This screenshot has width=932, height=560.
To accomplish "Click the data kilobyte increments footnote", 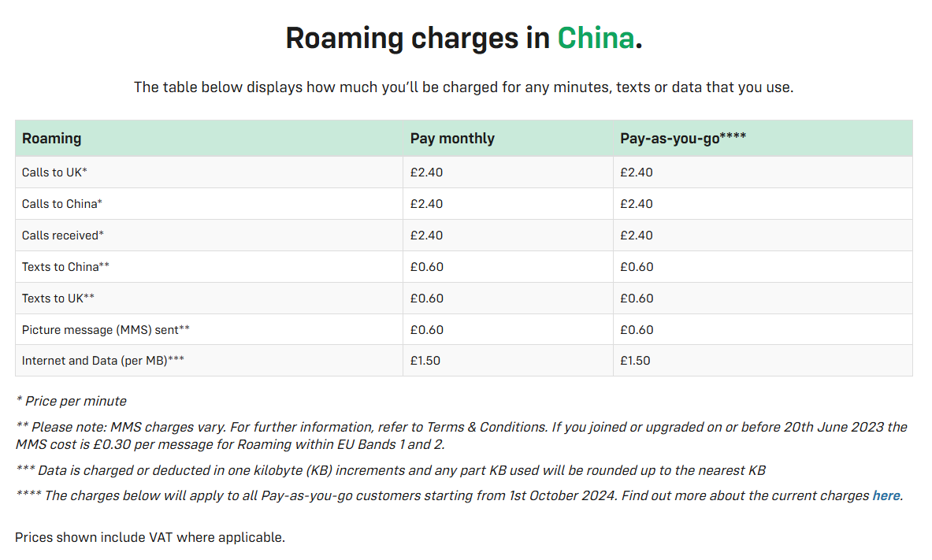I will coord(391,470).
